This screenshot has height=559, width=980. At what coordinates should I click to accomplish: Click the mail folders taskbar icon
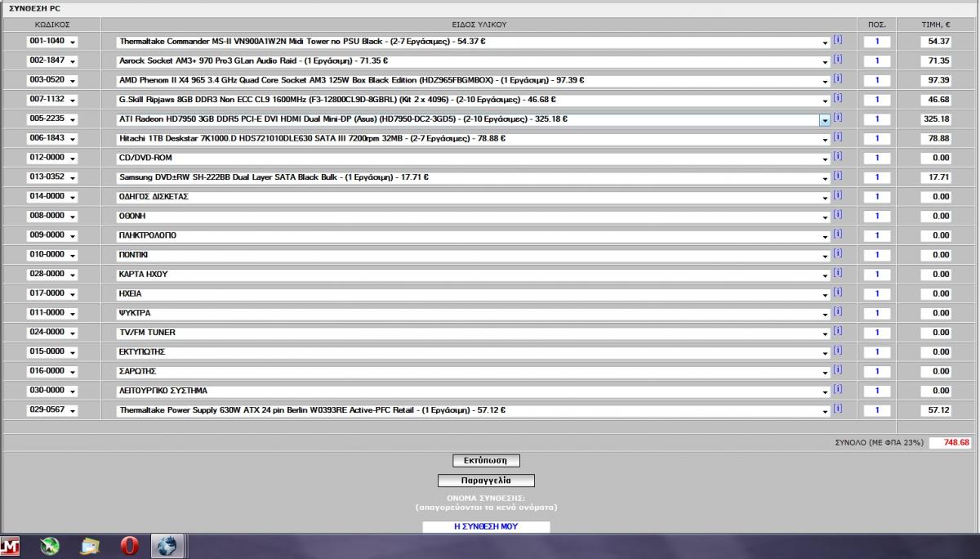pyautogui.click(x=90, y=547)
